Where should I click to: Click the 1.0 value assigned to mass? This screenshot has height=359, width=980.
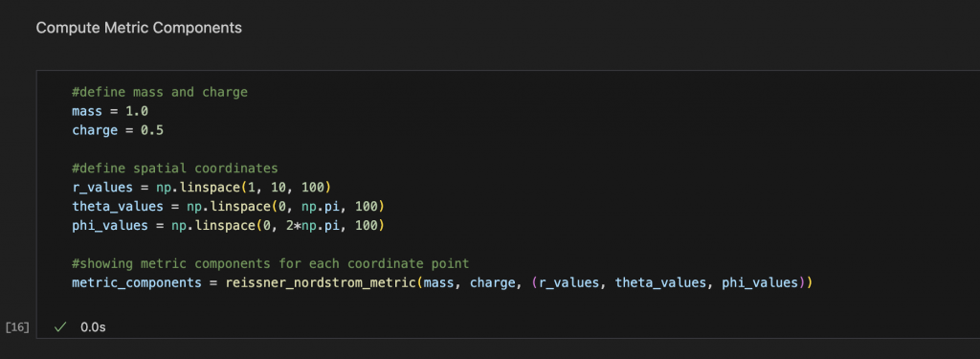coord(136,112)
